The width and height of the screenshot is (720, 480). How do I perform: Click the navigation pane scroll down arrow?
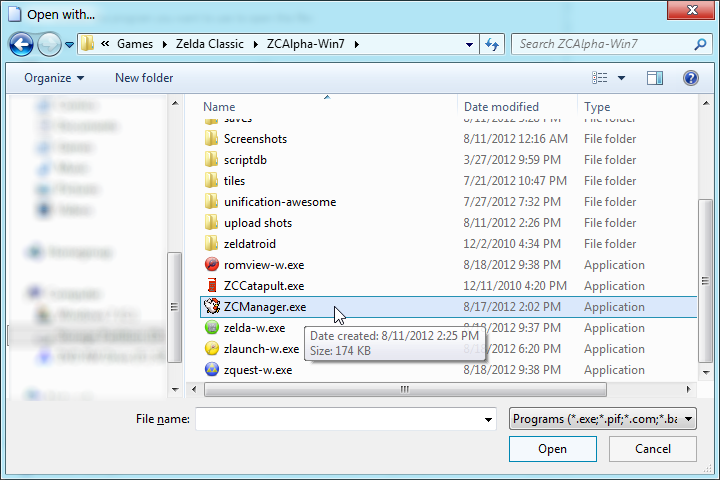[x=175, y=390]
